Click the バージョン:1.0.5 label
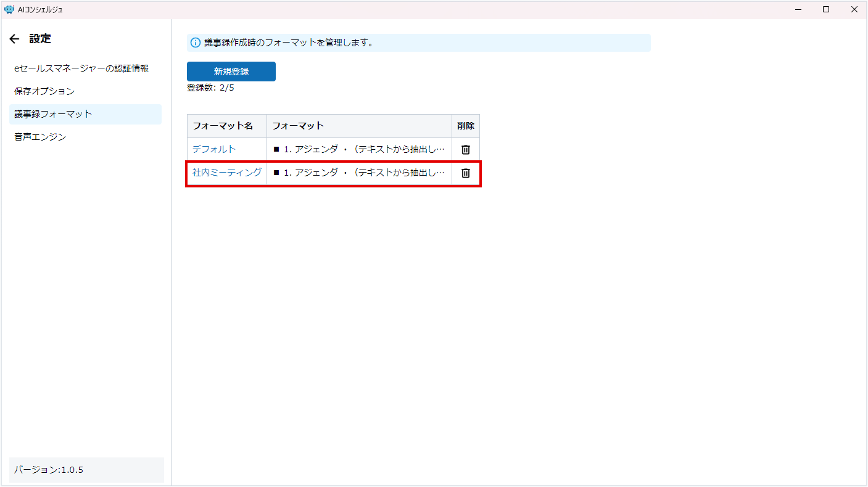The height and width of the screenshot is (487, 868). coord(49,470)
